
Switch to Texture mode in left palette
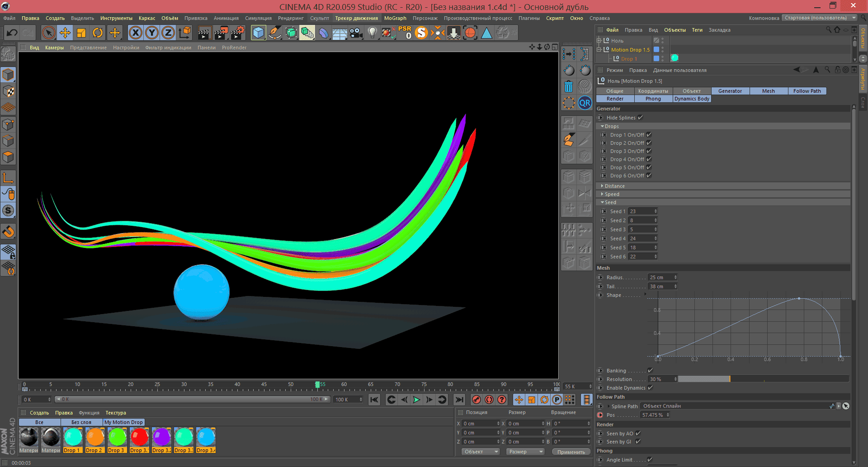[x=9, y=91]
